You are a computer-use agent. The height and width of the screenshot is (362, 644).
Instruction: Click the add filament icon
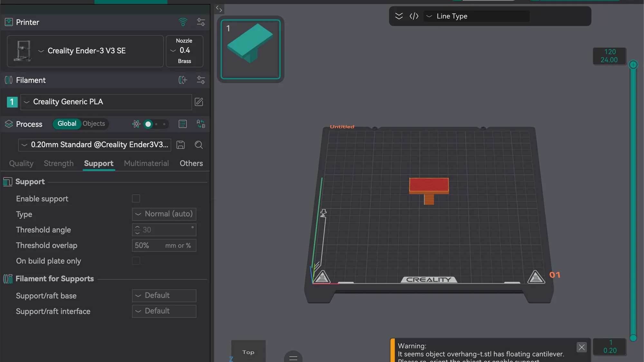[x=183, y=80]
